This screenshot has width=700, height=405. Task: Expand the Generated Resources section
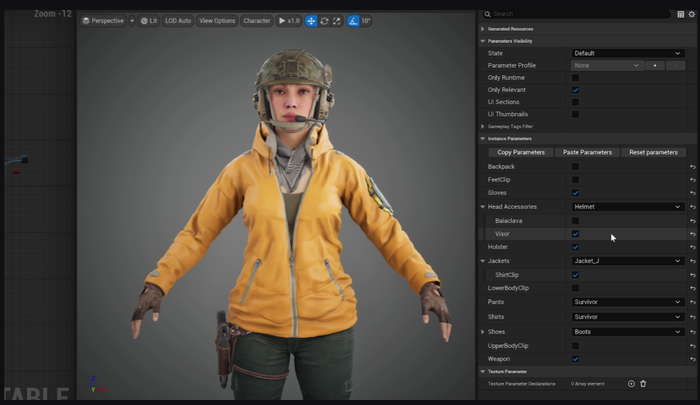482,28
